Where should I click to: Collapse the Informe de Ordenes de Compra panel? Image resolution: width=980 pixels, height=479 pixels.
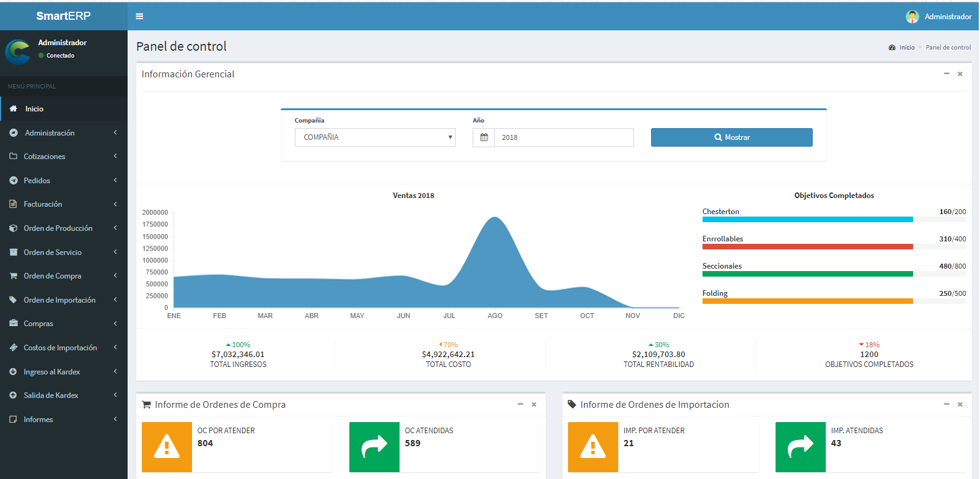(x=520, y=404)
